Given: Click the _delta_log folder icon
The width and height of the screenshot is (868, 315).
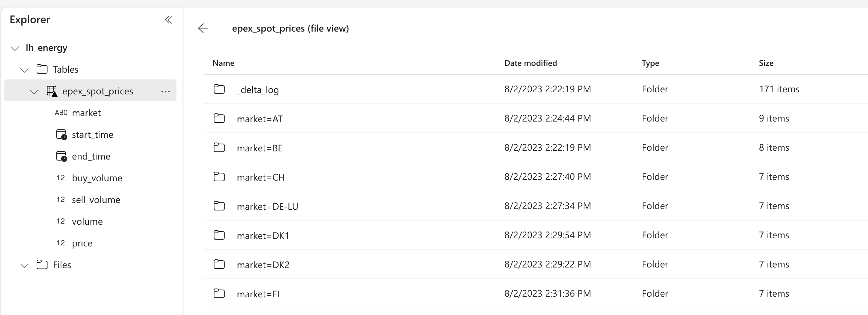Looking at the screenshot, I should click(x=219, y=89).
